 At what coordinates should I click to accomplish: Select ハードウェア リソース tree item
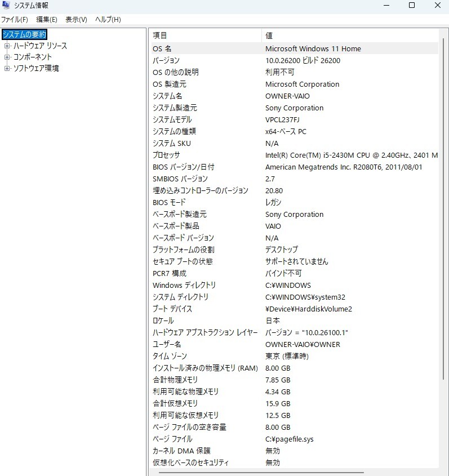click(40, 46)
